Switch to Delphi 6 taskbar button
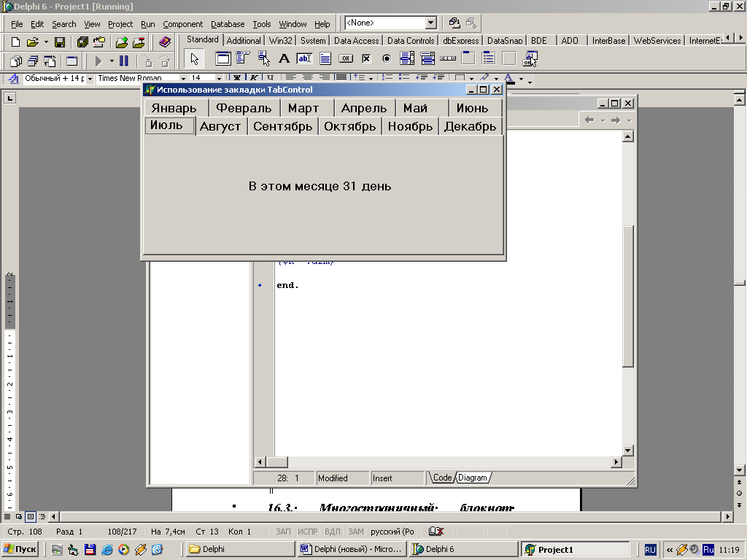 (x=464, y=549)
